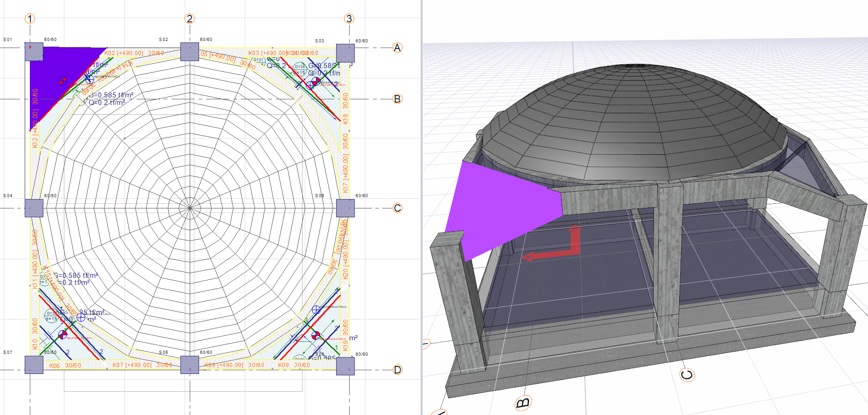868x415 pixels.
Task: Click the dome center point in plan
Action: (190, 208)
